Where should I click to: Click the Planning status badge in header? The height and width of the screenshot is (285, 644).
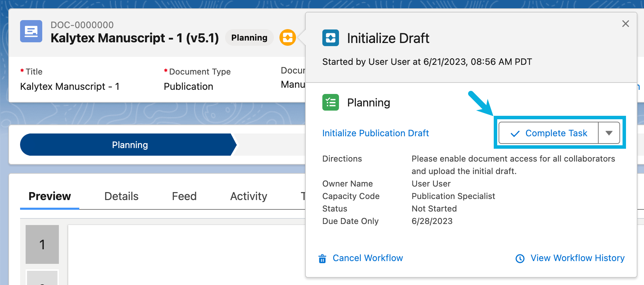point(249,37)
